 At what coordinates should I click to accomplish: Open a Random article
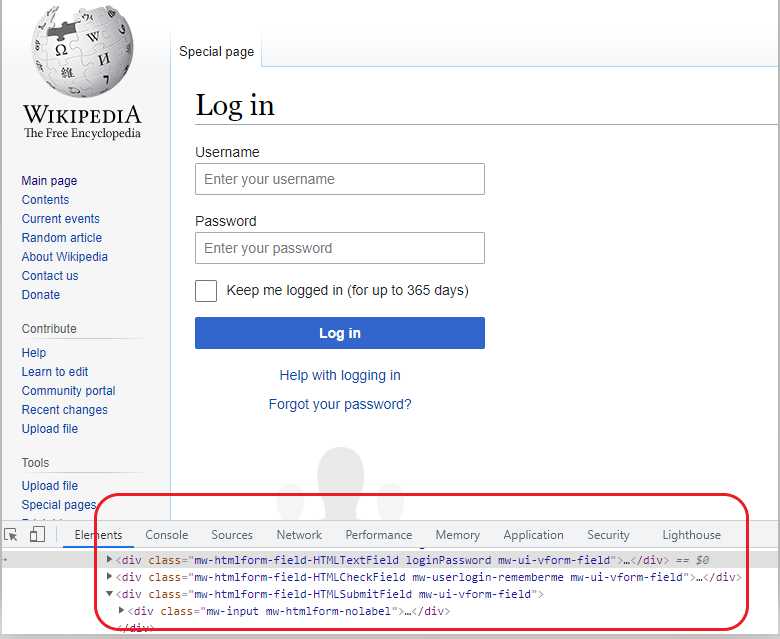62,238
